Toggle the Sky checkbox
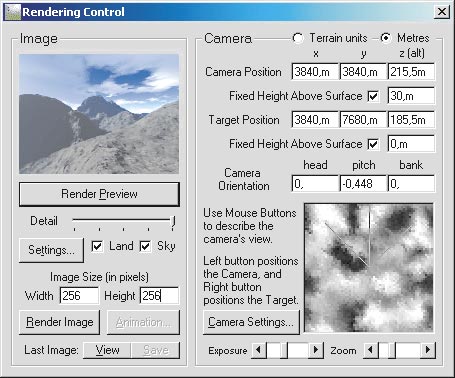455x378 pixels. click(145, 246)
